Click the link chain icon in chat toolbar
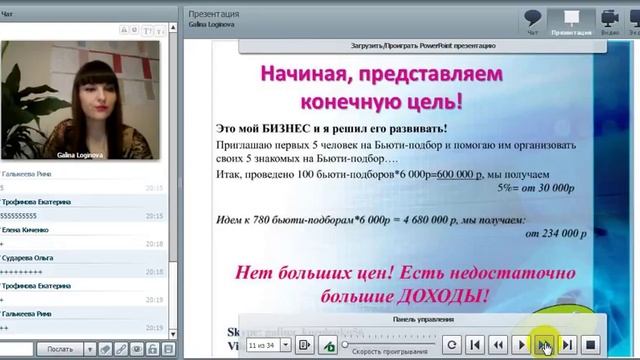Image resolution: width=640 pixels, height=360 pixels. pyautogui.click(x=121, y=349)
